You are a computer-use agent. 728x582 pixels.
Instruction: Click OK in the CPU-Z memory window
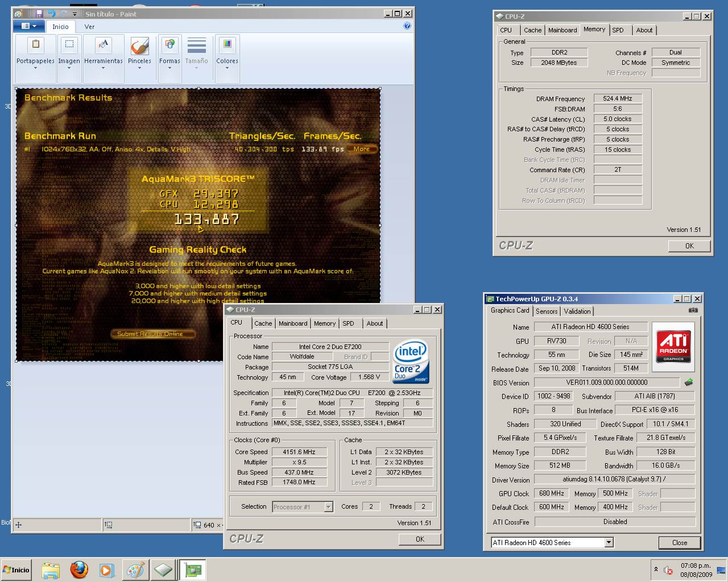[x=689, y=246]
